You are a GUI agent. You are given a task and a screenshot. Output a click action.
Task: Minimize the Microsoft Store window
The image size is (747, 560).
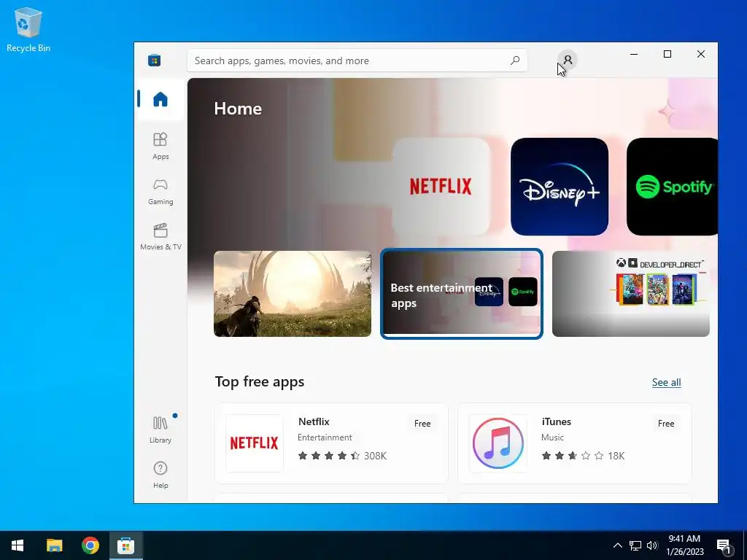point(634,54)
